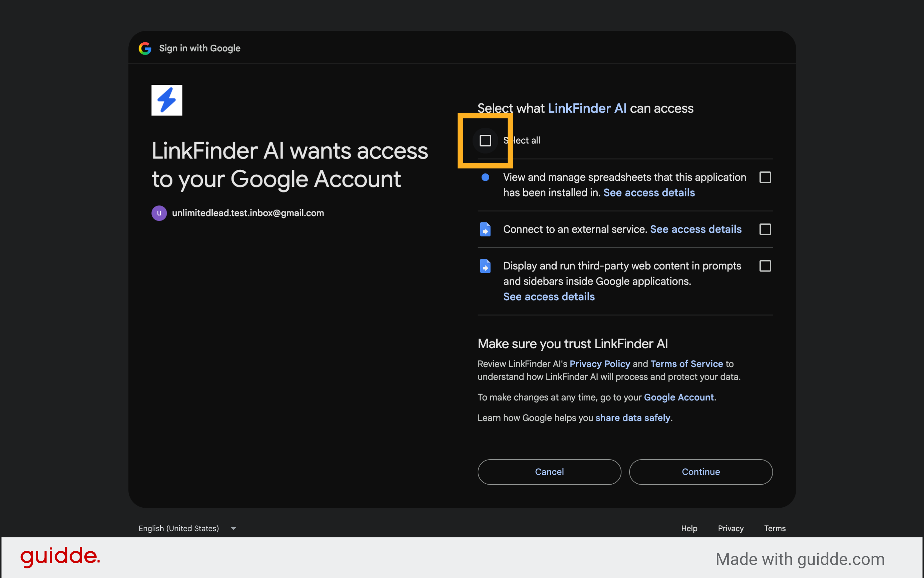This screenshot has width=924, height=578.
Task: Check Display and run third-party web content
Action: click(x=765, y=266)
